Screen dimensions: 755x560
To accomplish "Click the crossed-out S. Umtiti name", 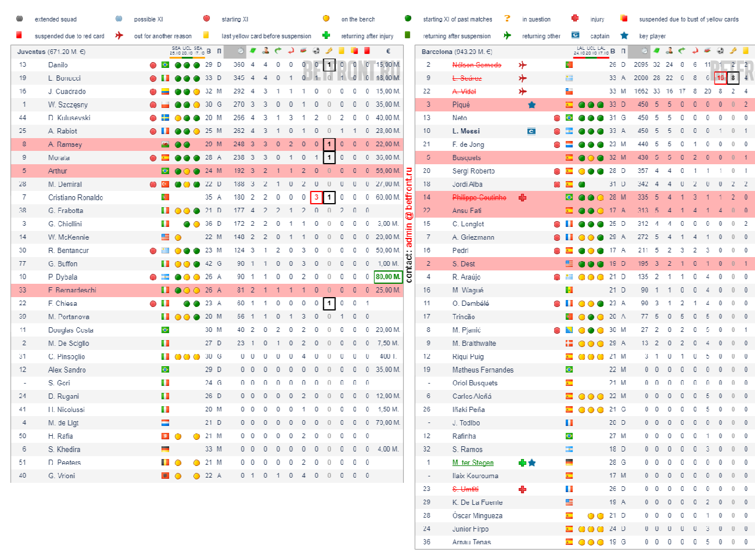I will 466,489.
